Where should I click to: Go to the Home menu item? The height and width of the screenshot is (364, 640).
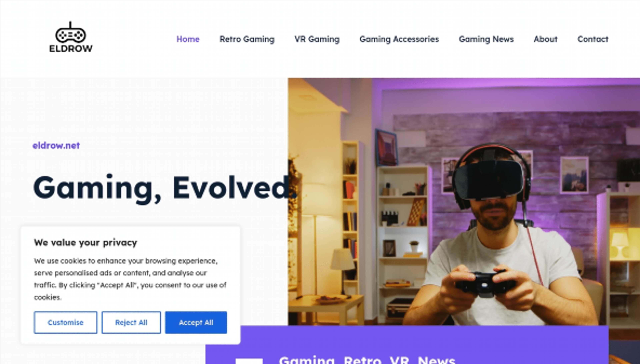pos(188,39)
